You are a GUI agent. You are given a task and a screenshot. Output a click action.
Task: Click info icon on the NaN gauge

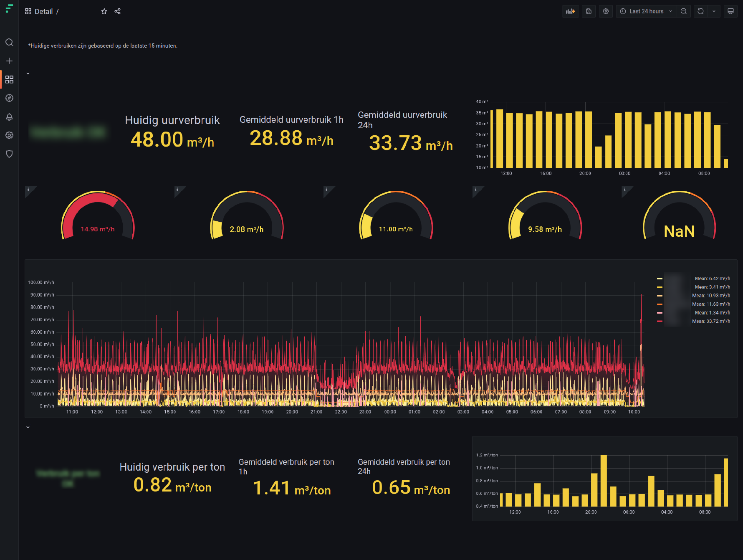click(x=625, y=190)
